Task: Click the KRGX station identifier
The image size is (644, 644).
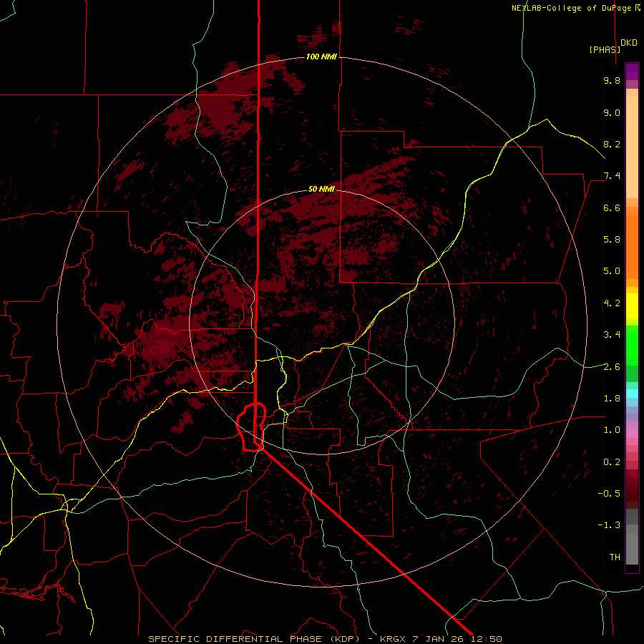Action: click(394, 639)
